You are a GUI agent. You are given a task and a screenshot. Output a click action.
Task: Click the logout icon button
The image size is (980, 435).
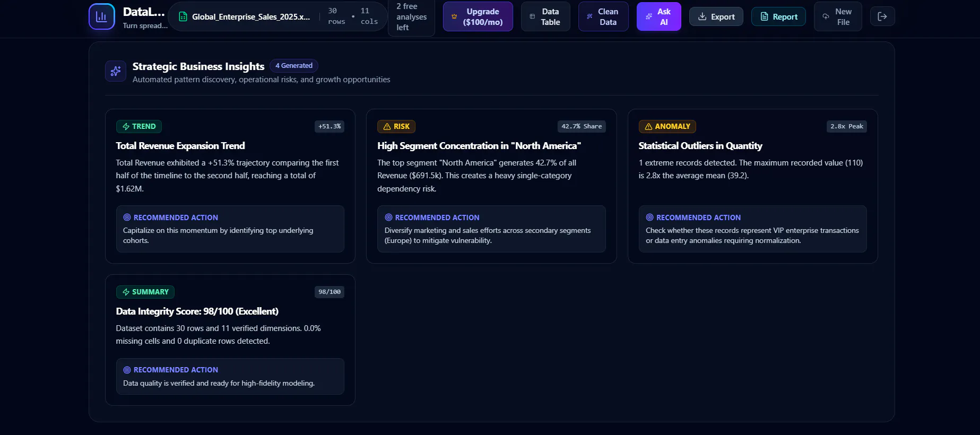point(882,16)
